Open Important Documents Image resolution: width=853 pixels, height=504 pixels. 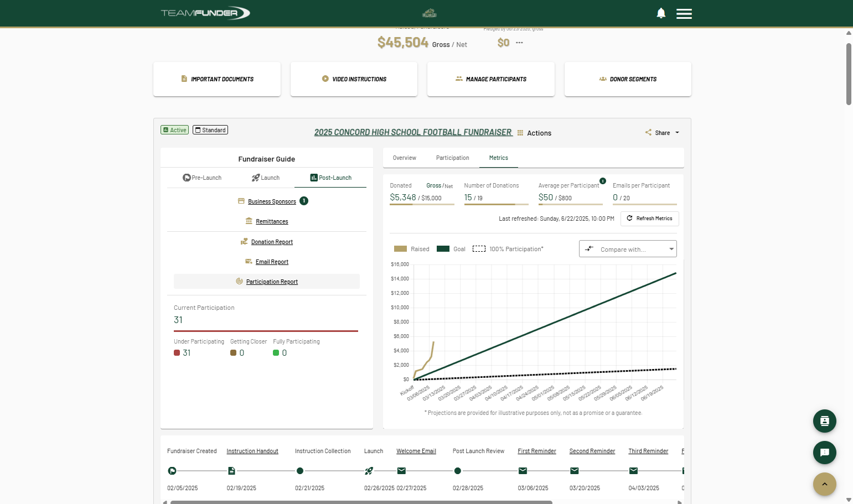217,79
